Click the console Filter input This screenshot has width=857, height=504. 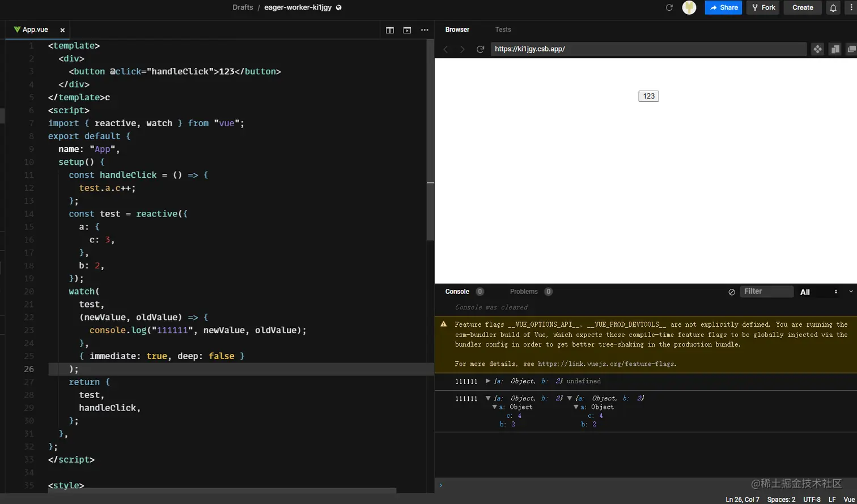click(766, 292)
